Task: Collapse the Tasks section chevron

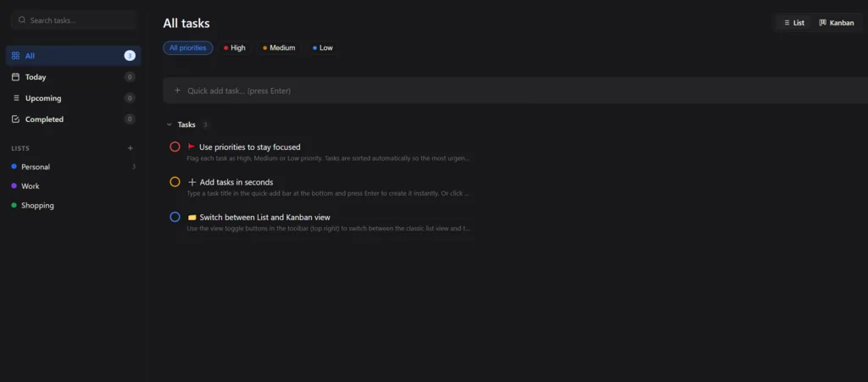Action: 170,125
